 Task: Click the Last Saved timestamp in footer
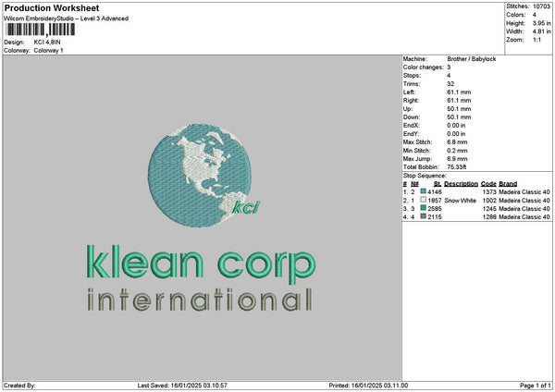pyautogui.click(x=182, y=386)
